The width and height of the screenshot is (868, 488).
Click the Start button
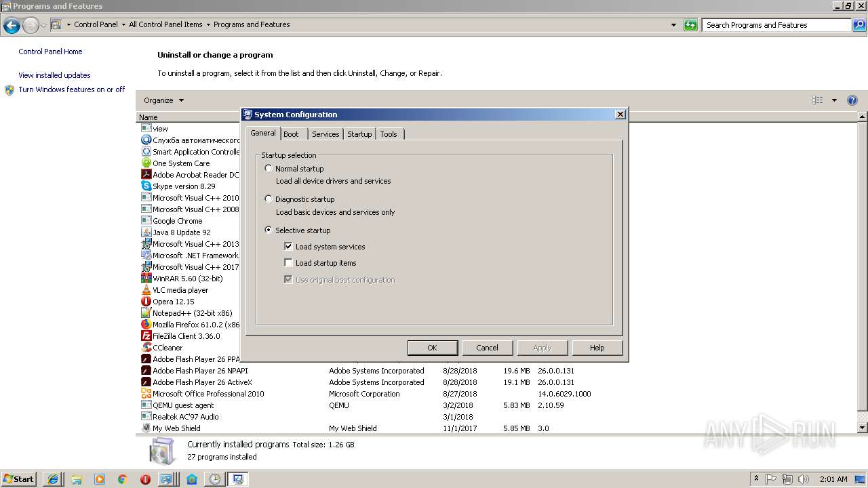(19, 479)
